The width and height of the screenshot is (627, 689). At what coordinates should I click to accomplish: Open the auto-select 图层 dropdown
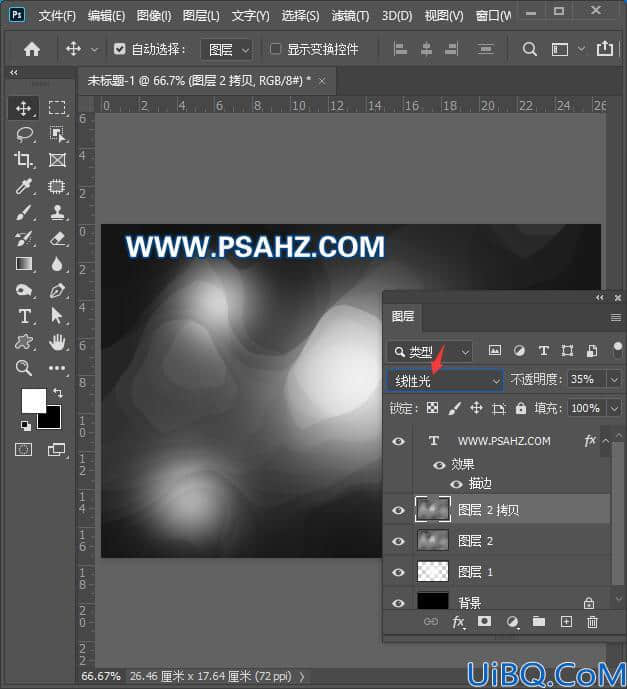coord(227,49)
